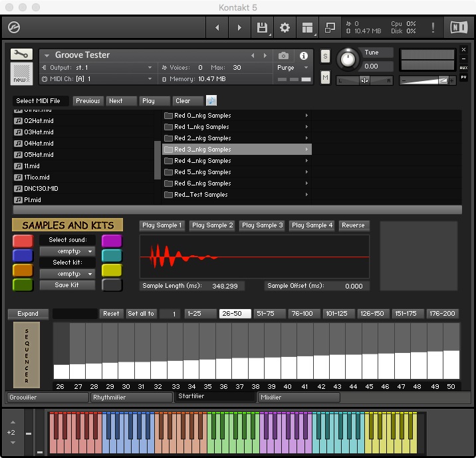Click the Native Instruments NI logo
The height and width of the screenshot is (458, 476).
point(458,28)
